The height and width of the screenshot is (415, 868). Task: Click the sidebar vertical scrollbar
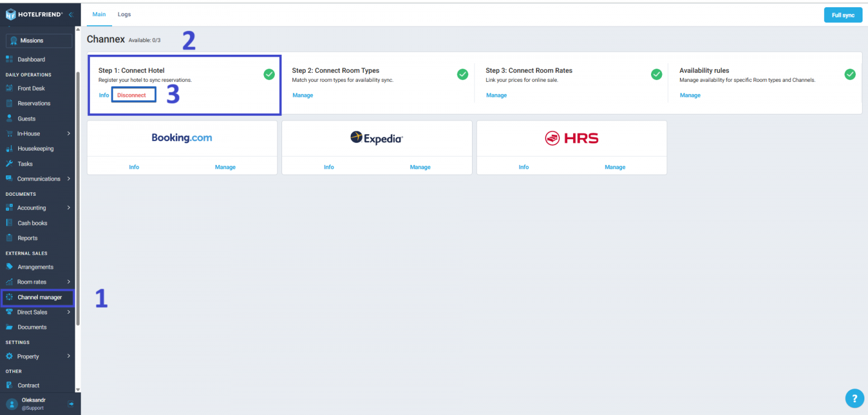78,199
